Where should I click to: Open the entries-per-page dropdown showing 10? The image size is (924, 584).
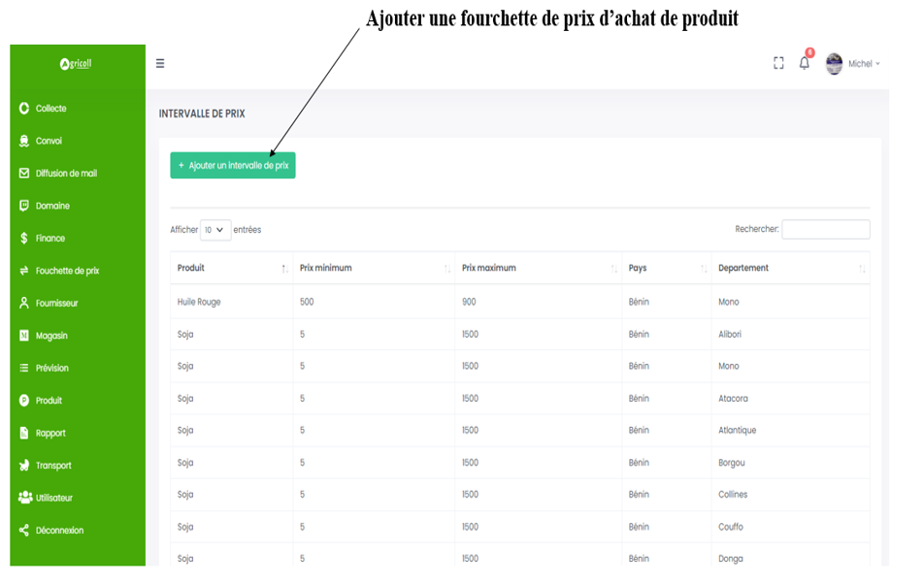(x=214, y=229)
